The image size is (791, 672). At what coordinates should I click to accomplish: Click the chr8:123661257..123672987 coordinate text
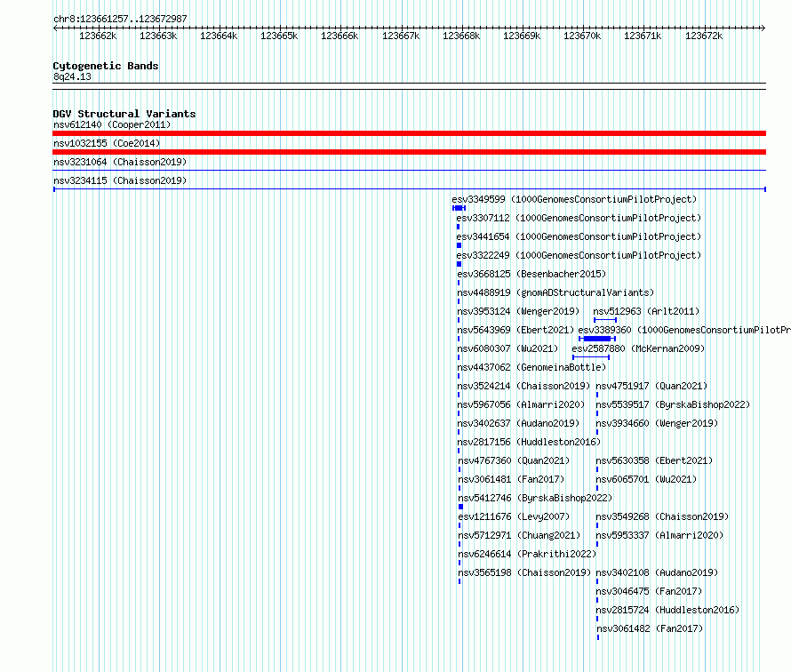tap(120, 19)
